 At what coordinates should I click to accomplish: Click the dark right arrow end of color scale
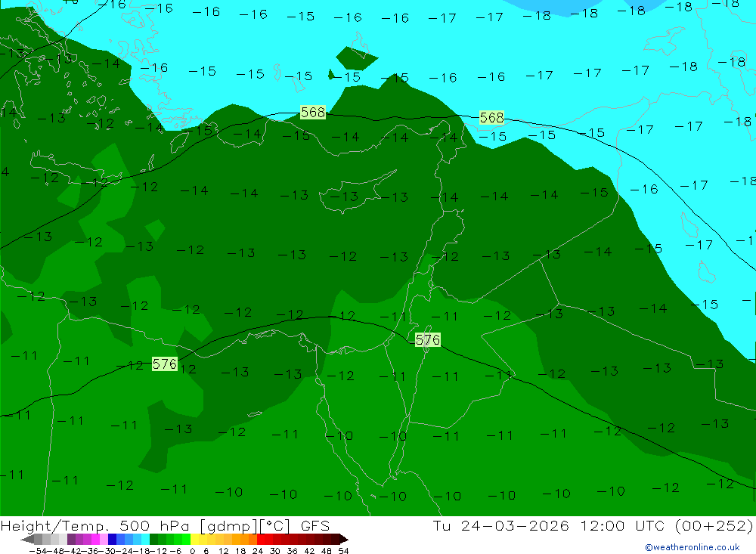[x=344, y=540]
